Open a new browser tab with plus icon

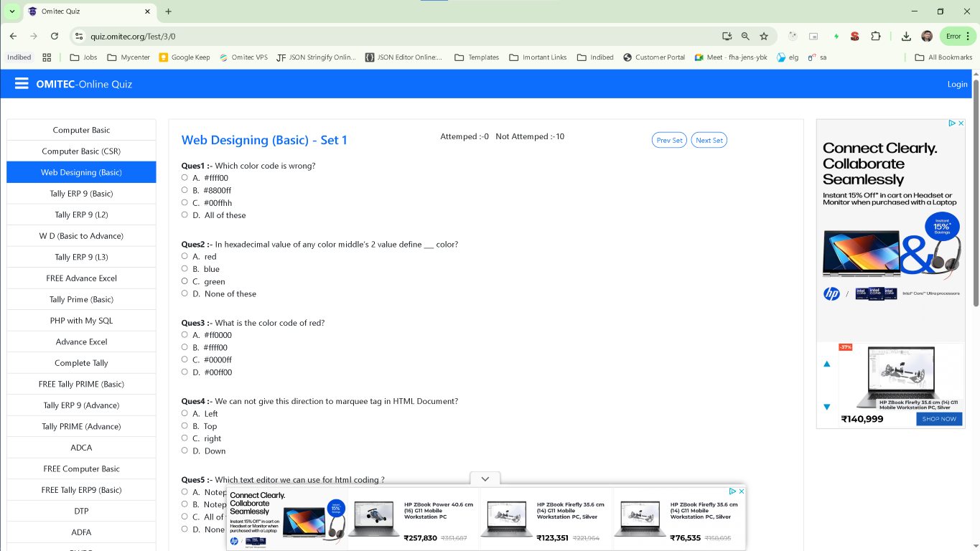pos(169,11)
